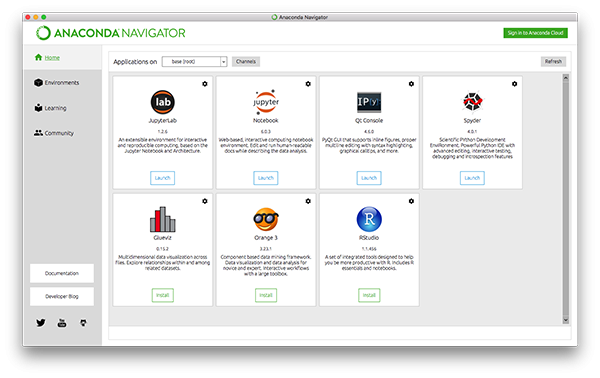Click Sign in to Anaconda Cloud
The image size is (600, 378).
[x=535, y=33]
